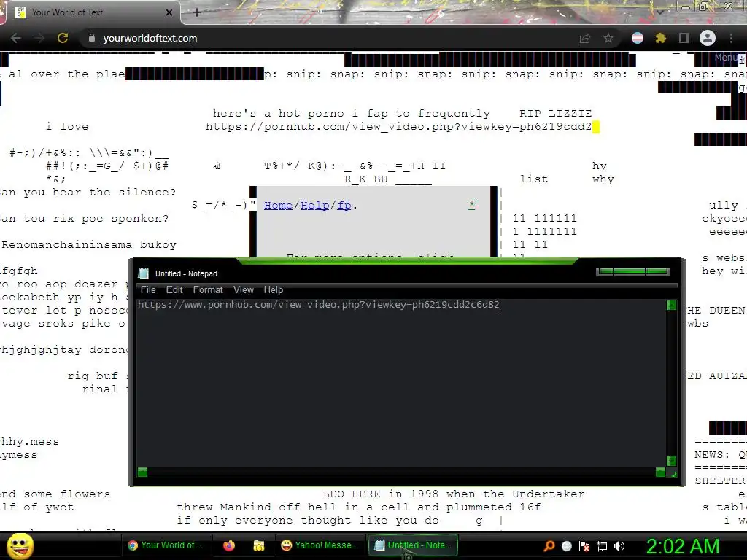Launch Firefox from the taskbar

[229, 545]
